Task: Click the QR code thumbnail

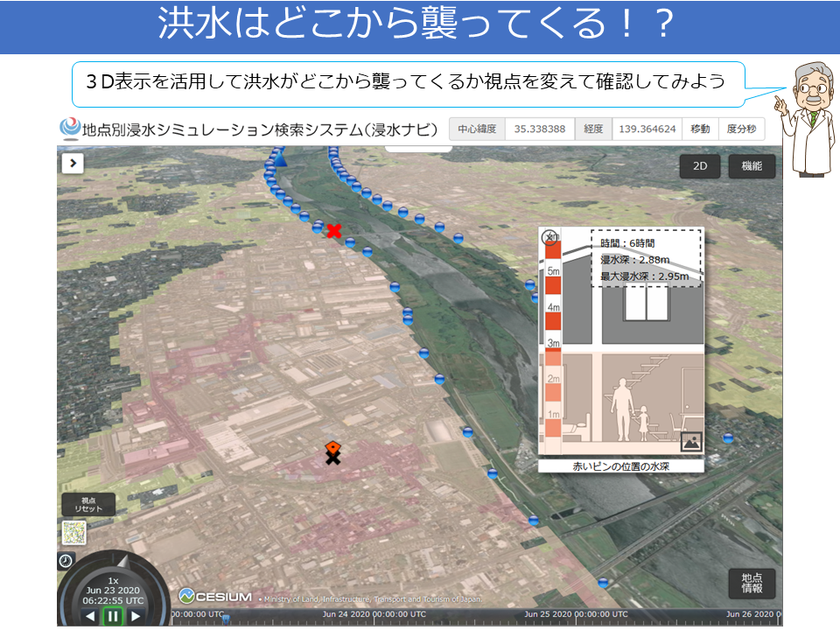Action: coord(73,533)
